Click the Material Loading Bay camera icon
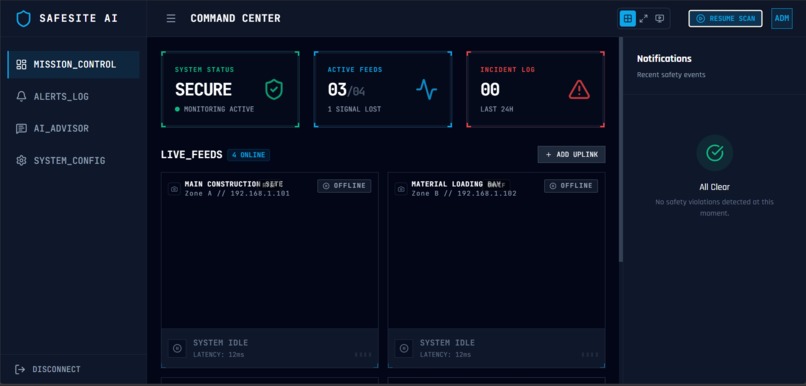 pos(401,189)
